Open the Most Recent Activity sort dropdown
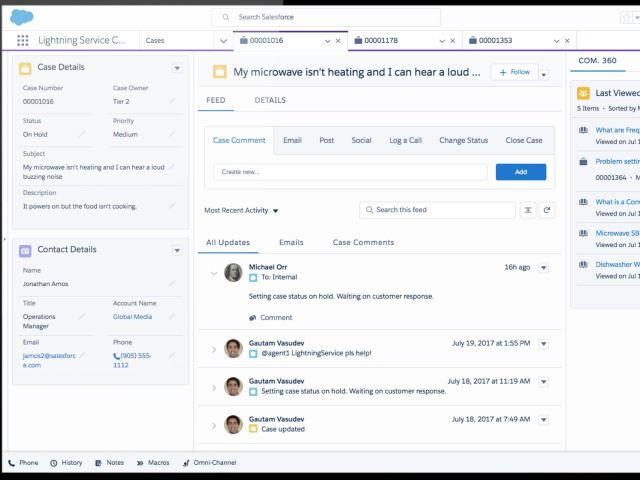 241,211
